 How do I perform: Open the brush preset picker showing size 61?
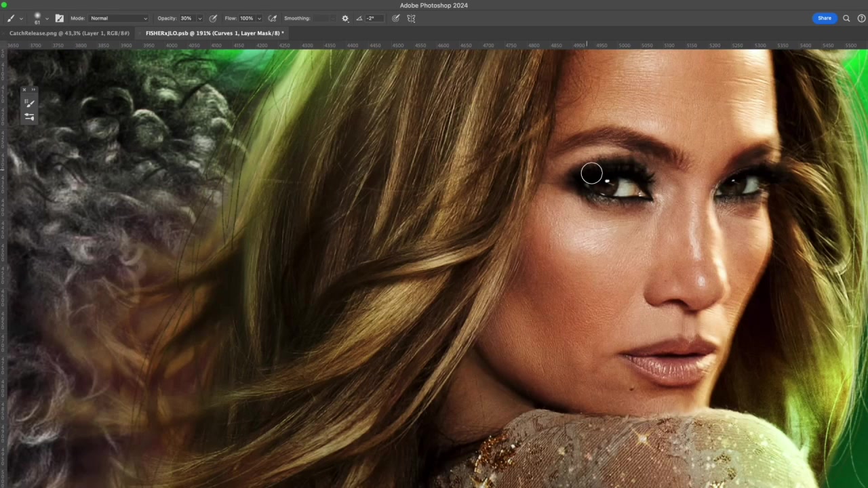point(39,18)
